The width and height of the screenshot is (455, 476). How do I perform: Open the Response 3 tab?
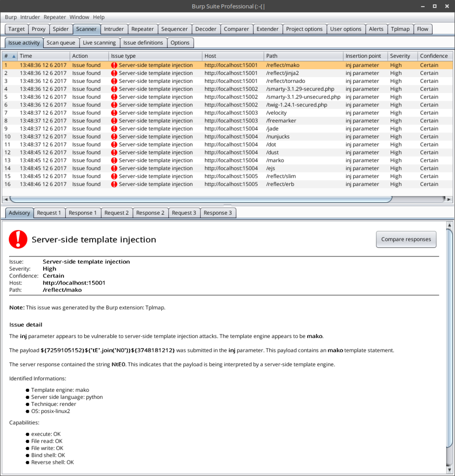(x=218, y=213)
